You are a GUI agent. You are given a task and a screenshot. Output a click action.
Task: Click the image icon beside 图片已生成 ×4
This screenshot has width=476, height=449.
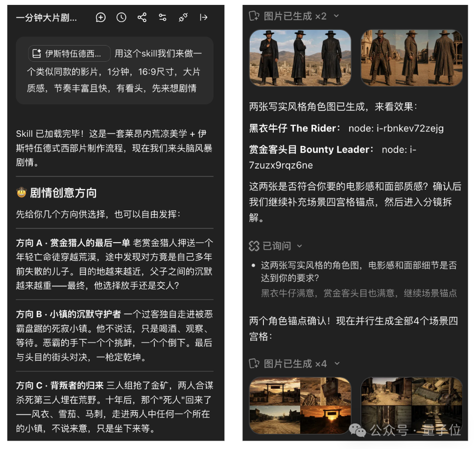pos(254,363)
